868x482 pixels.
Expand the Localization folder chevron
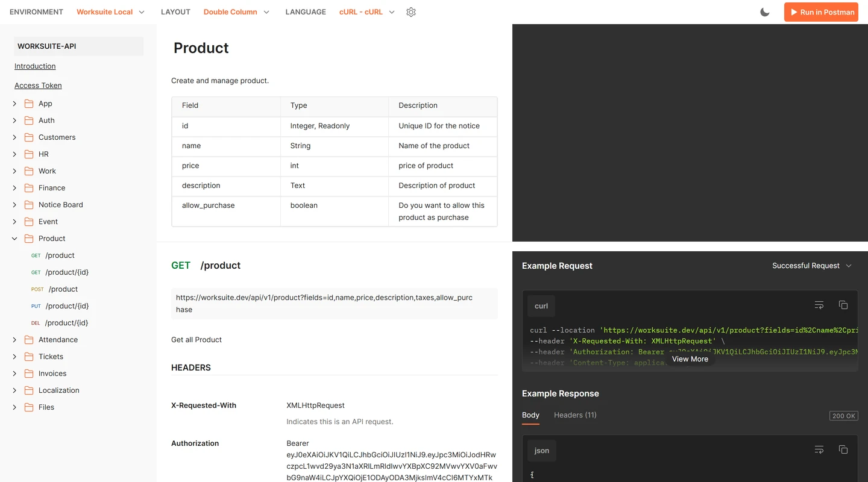click(14, 390)
